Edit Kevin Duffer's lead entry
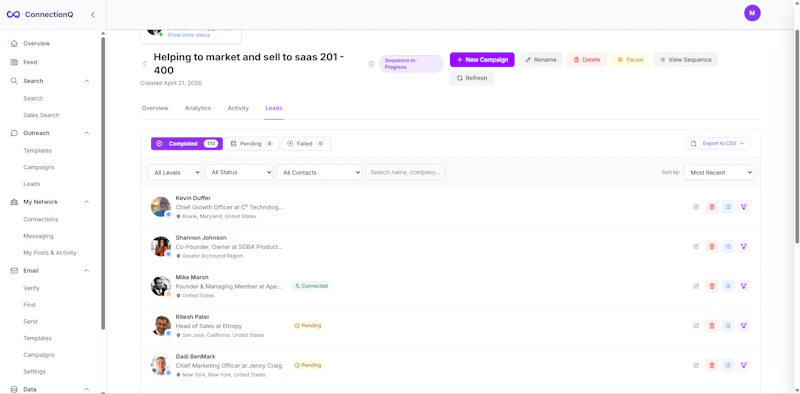This screenshot has width=800, height=394. pos(696,207)
